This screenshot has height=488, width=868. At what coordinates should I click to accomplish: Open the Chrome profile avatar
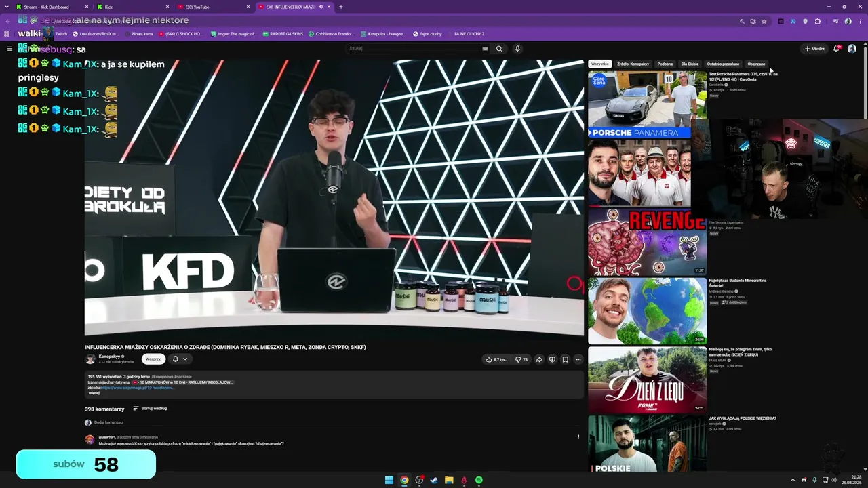pos(848,21)
